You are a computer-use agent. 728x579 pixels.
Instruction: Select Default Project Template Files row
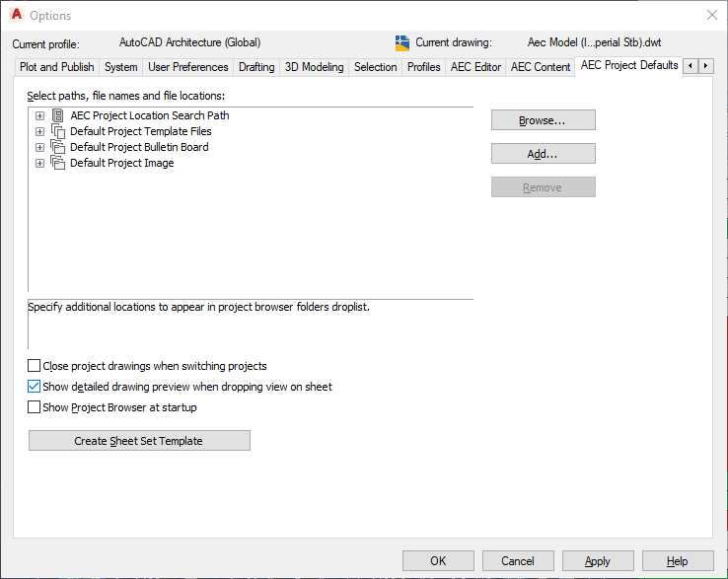point(141,131)
